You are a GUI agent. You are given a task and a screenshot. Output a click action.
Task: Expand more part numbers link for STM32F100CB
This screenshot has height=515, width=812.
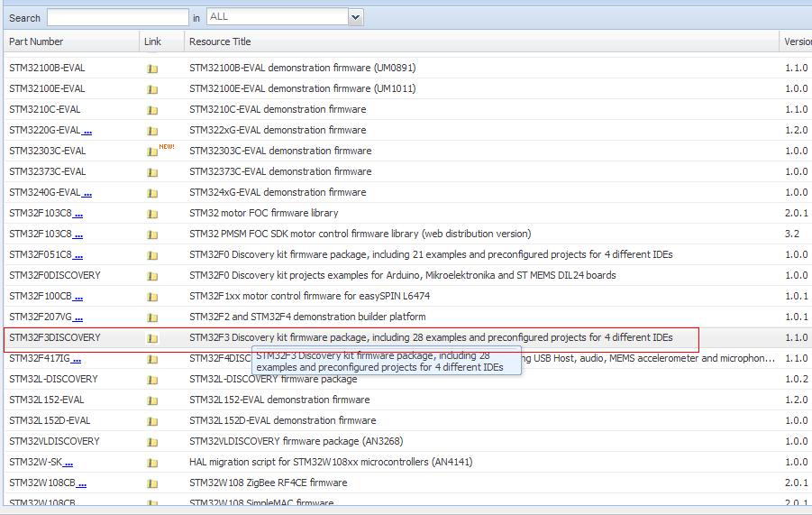click(x=78, y=297)
